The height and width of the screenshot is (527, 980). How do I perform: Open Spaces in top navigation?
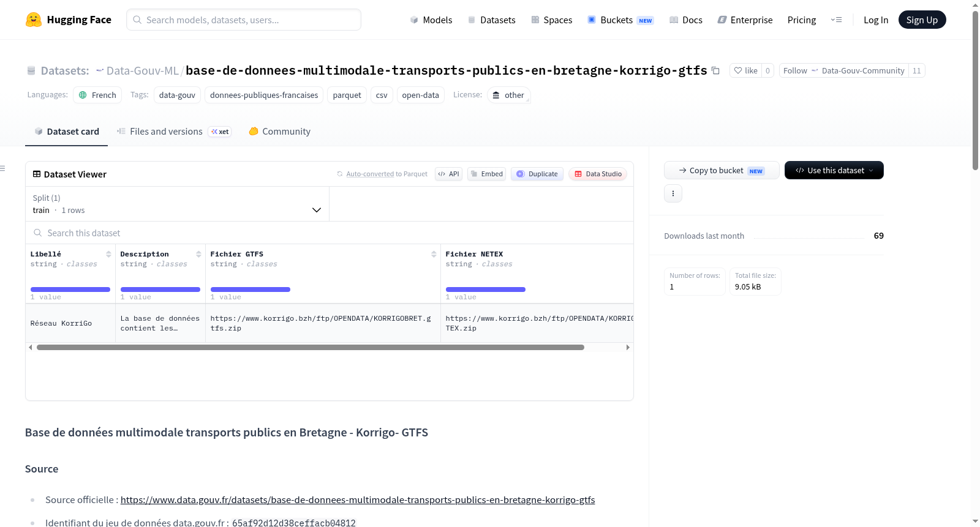551,20
